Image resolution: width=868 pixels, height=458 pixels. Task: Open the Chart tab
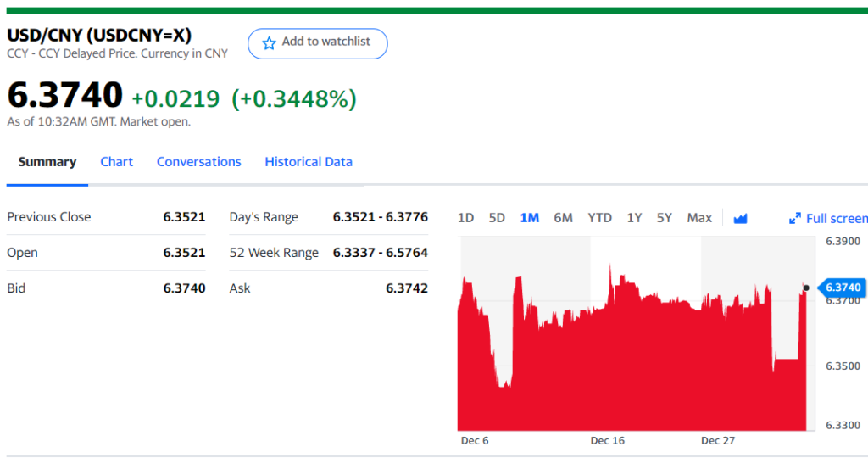[x=116, y=162]
